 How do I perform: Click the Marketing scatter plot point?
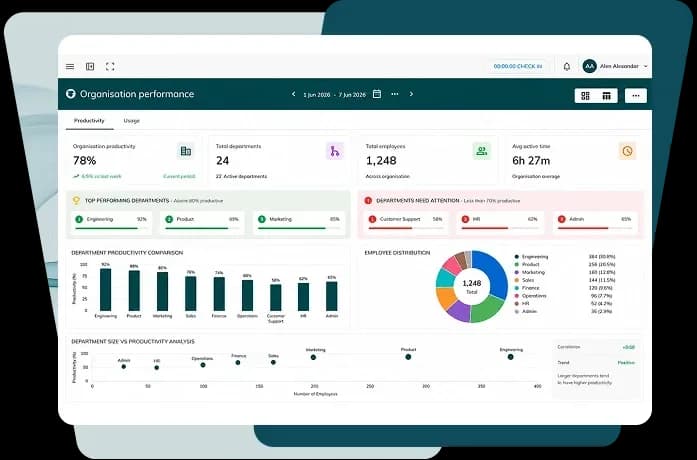click(313, 357)
